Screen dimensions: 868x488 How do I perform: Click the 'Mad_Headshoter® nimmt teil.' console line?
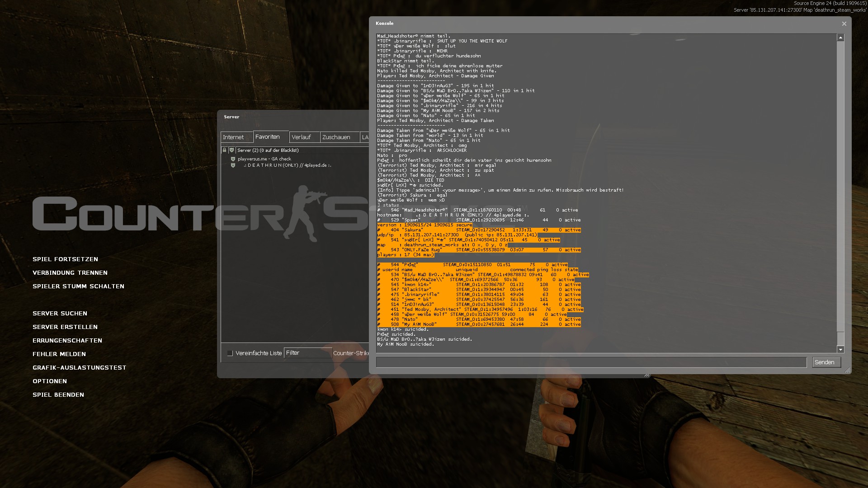(414, 36)
